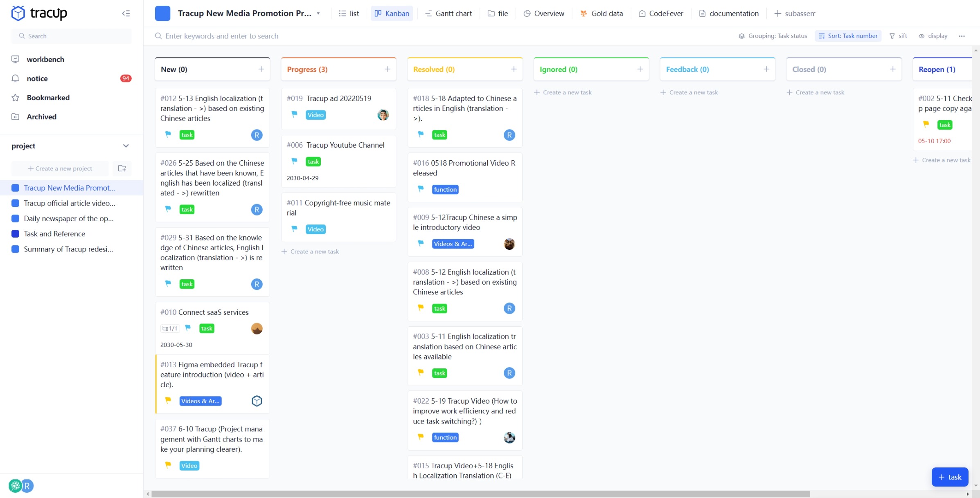
Task: Toggle Bookmarked section visibility
Action: [x=47, y=97]
